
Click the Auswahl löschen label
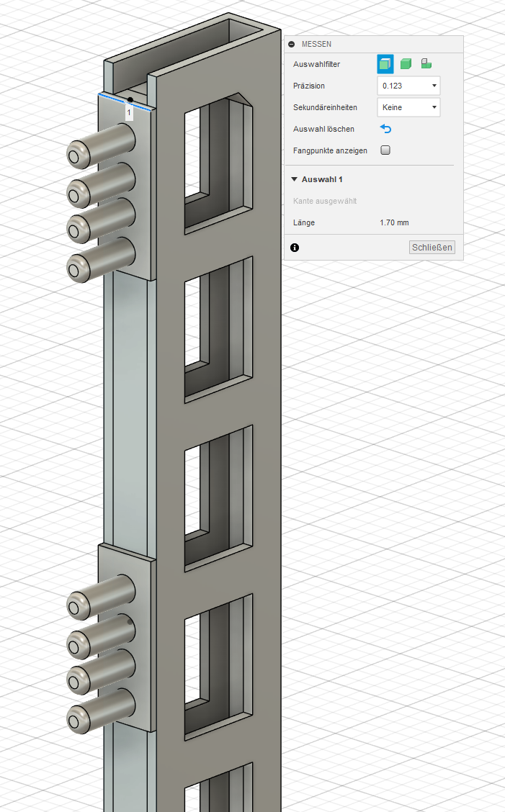323,129
